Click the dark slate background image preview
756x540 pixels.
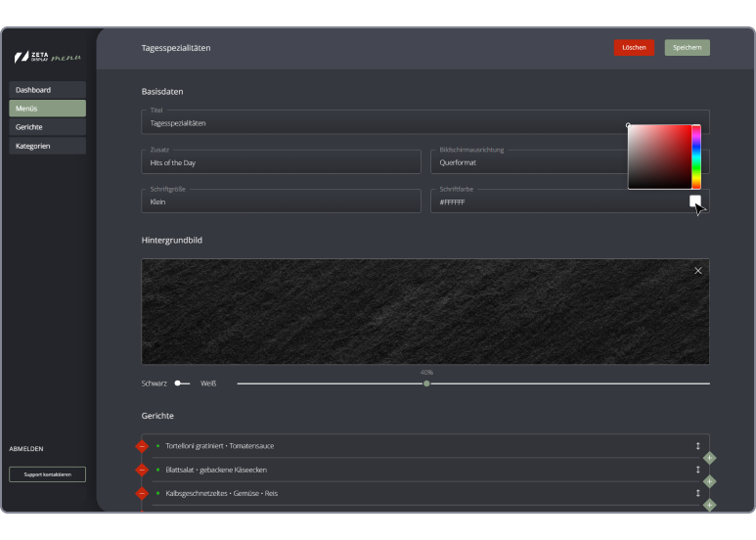(425, 311)
